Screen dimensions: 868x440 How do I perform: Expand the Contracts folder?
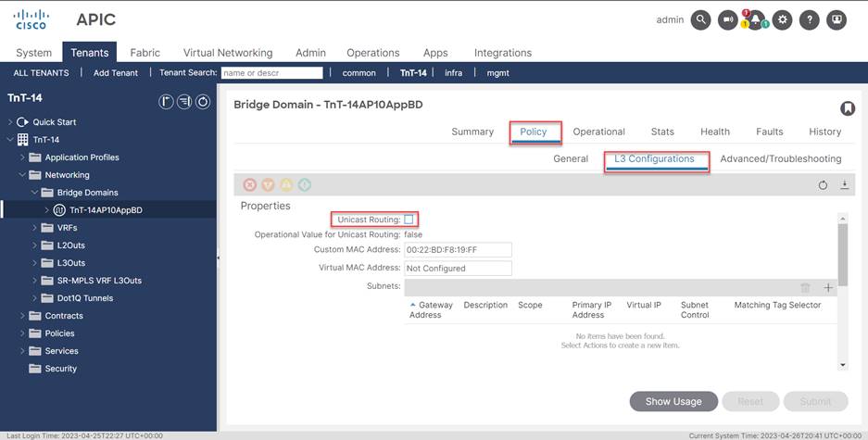22,316
